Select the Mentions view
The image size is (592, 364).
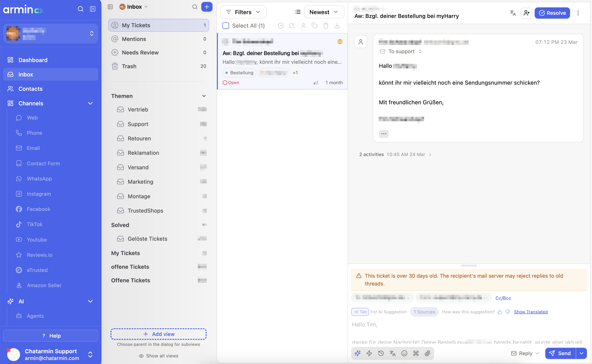(x=158, y=39)
